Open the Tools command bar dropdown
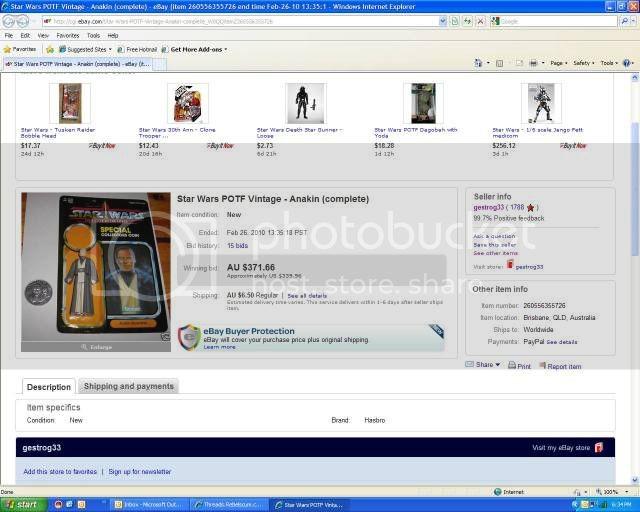Screen dimensions: 640x512 [609, 63]
